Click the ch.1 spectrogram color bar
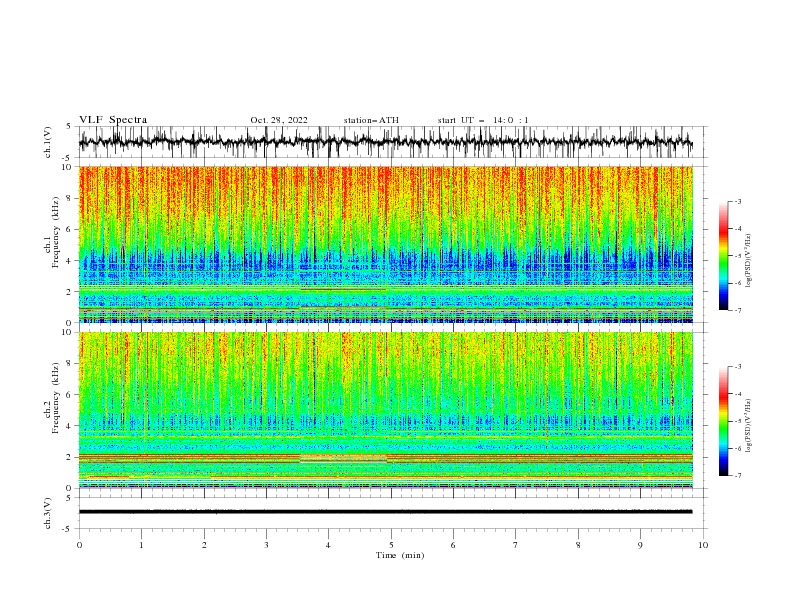The image size is (792, 612). (724, 256)
